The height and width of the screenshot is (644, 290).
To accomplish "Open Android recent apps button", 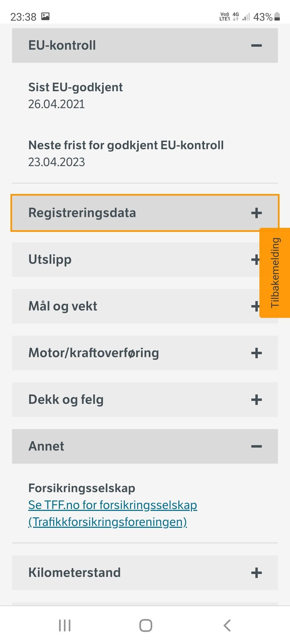I will (x=65, y=625).
